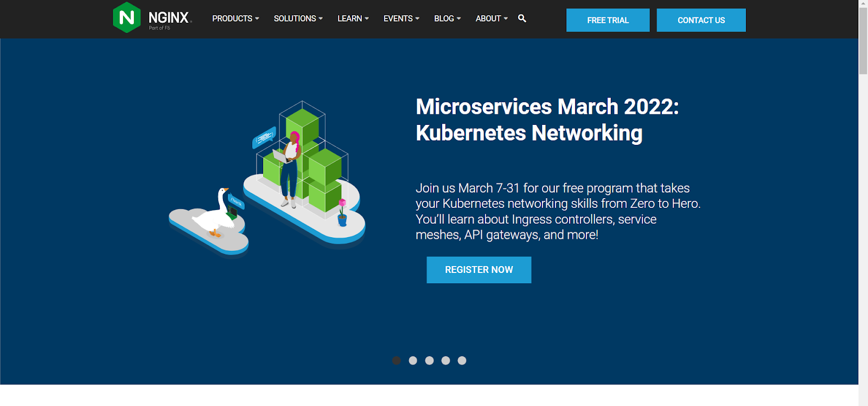Screen dimensions: 868x406
Task: Open the search magnifier icon
Action: coord(522,18)
